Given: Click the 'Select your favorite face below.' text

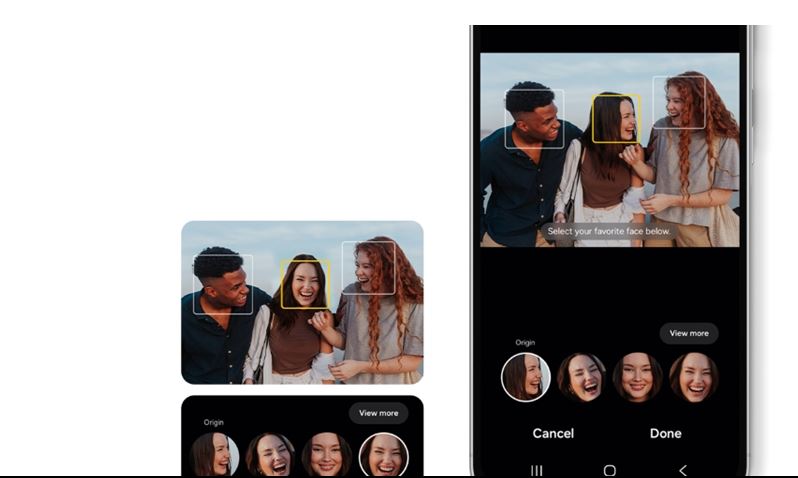Looking at the screenshot, I should pos(609,231).
